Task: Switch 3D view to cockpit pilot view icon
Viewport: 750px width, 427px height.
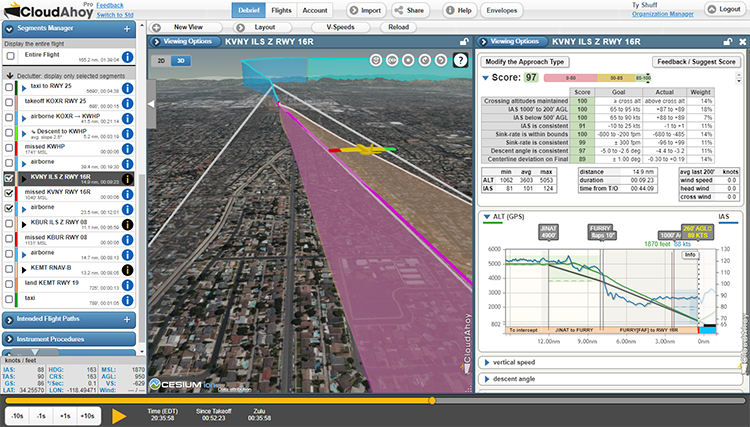Action: coord(376,60)
